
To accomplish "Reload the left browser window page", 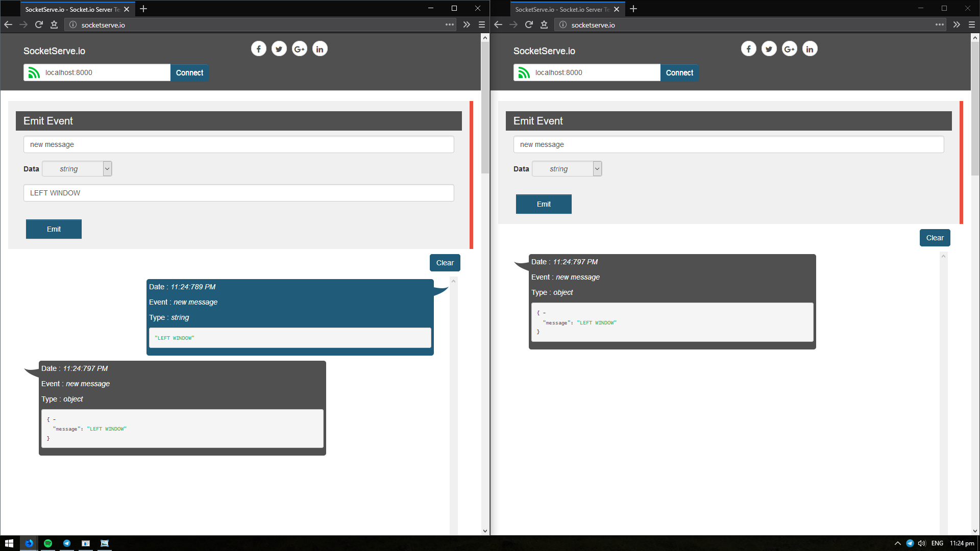I will coord(39,24).
